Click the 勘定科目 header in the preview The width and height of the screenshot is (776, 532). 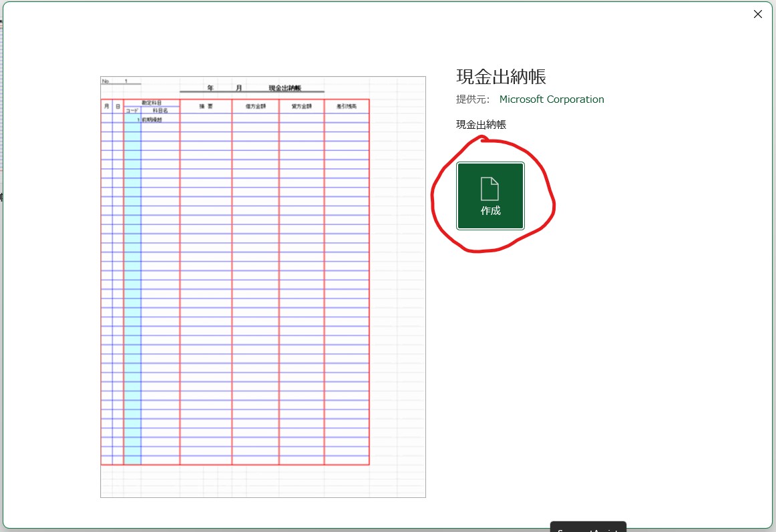152,103
